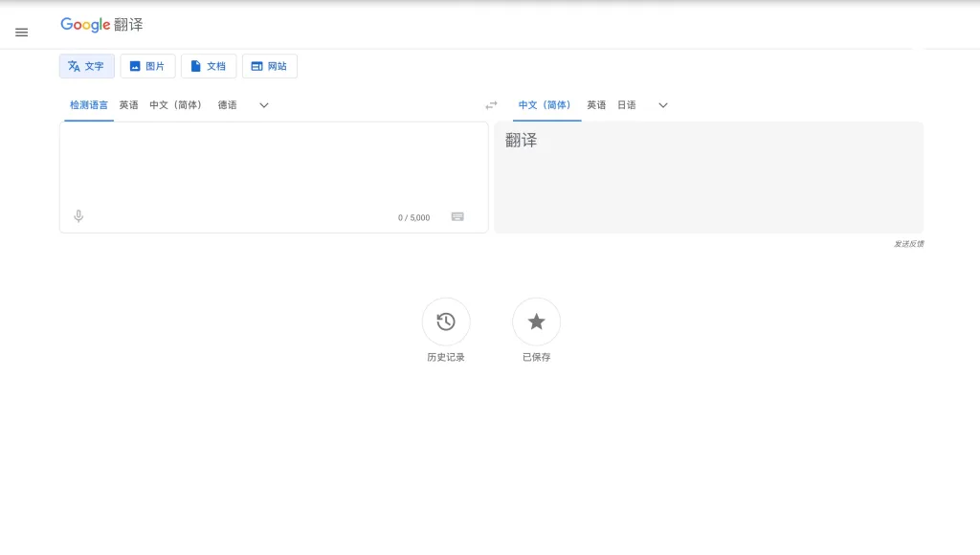Screen dimensions: 980x555
Task: Click the Google 翻译 logo
Action: [x=101, y=25]
